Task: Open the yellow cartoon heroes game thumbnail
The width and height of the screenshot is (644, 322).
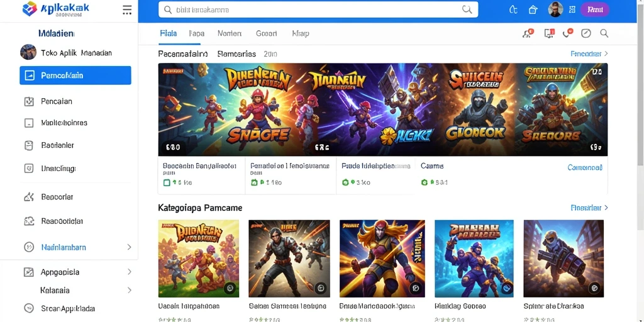Action: pos(198,258)
